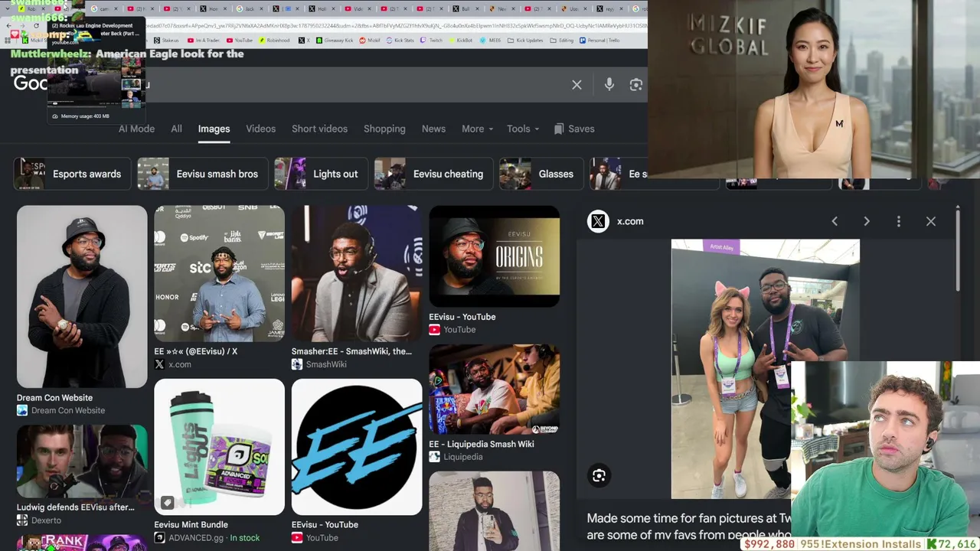980x551 pixels.
Task: Open the News tab
Action: click(433, 129)
